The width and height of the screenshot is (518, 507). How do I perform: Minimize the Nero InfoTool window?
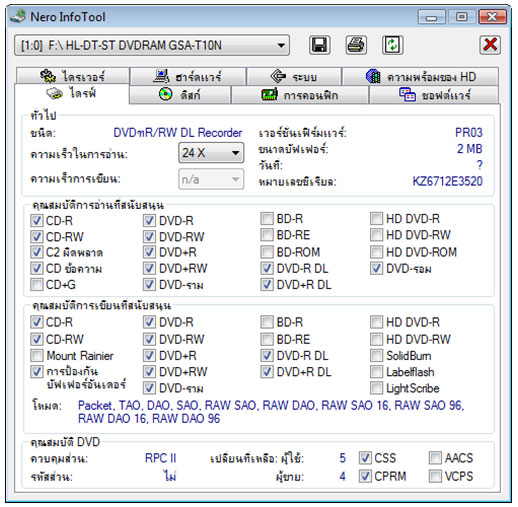pos(431,17)
